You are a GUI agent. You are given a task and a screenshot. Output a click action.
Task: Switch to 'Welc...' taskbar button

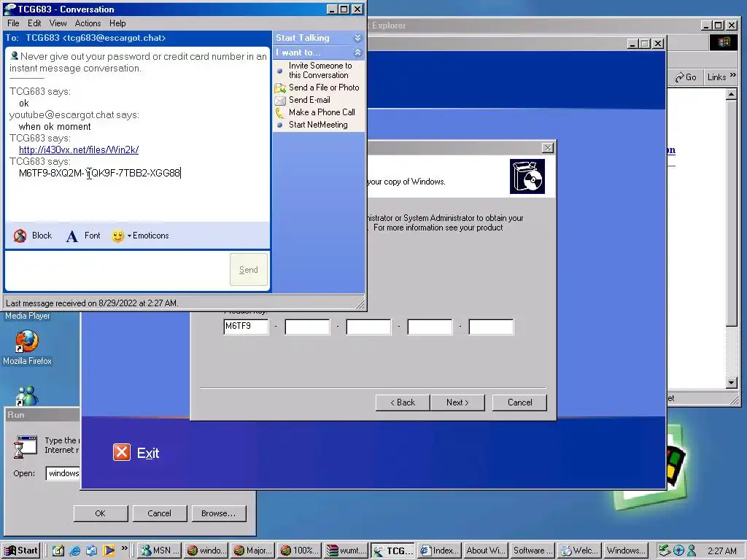[x=579, y=551]
